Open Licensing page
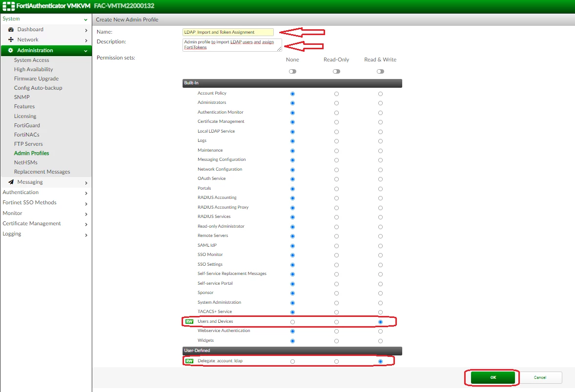Screen dimensions: 575x392 [x=25, y=116]
